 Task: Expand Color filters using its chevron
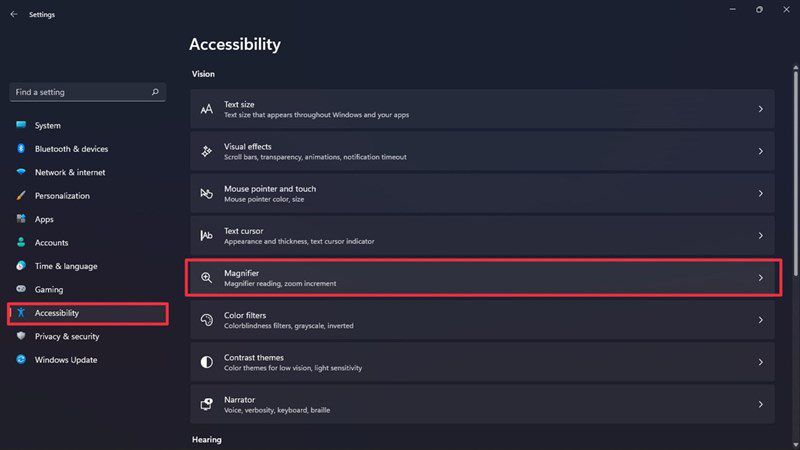pos(760,320)
